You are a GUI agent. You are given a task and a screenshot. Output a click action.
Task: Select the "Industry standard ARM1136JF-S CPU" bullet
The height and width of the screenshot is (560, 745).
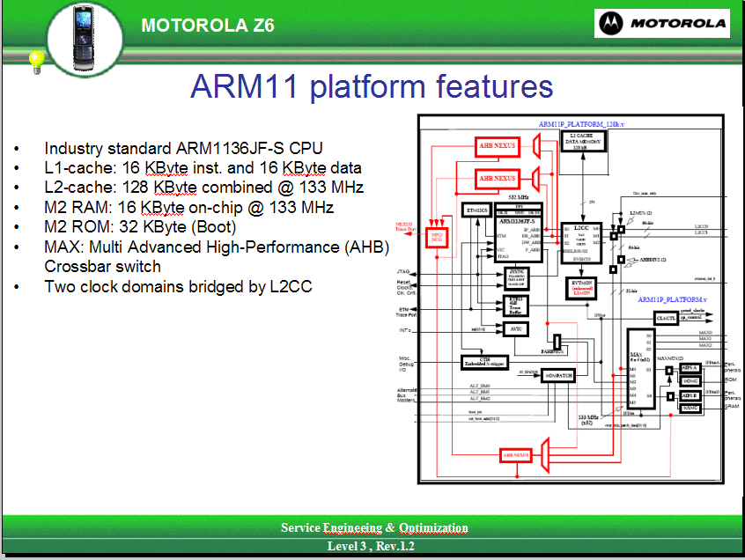183,148
